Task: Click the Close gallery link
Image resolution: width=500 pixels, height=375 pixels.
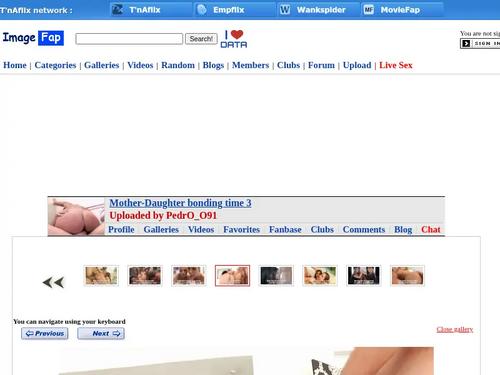Action: pyautogui.click(x=455, y=329)
